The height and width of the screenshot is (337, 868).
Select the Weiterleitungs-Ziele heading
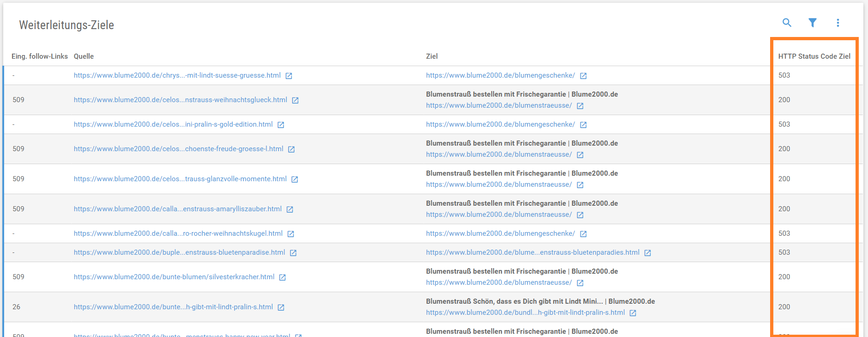point(66,25)
